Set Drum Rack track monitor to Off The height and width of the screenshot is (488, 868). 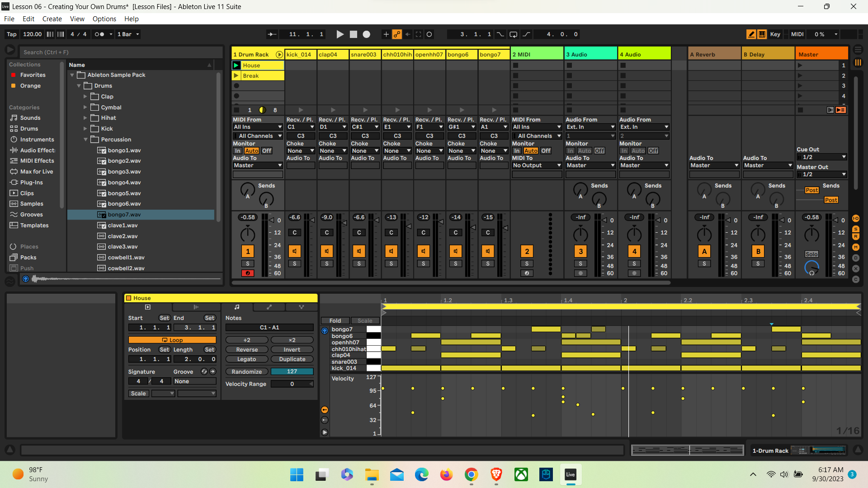pyautogui.click(x=267, y=151)
